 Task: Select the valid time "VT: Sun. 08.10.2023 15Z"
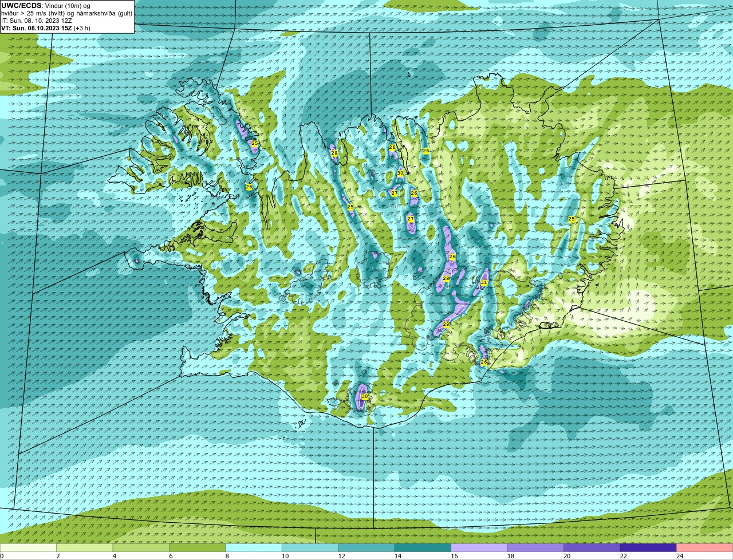[x=36, y=28]
